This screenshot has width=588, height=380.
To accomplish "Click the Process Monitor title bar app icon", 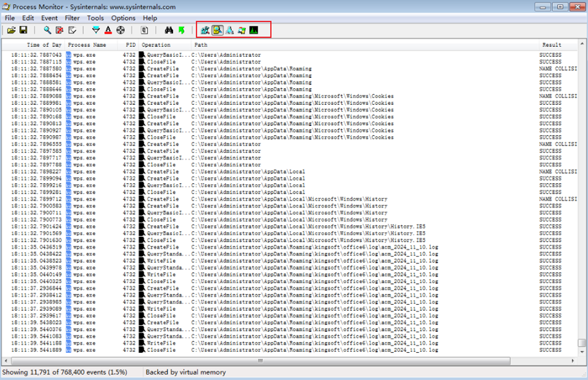I will pos(6,7).
